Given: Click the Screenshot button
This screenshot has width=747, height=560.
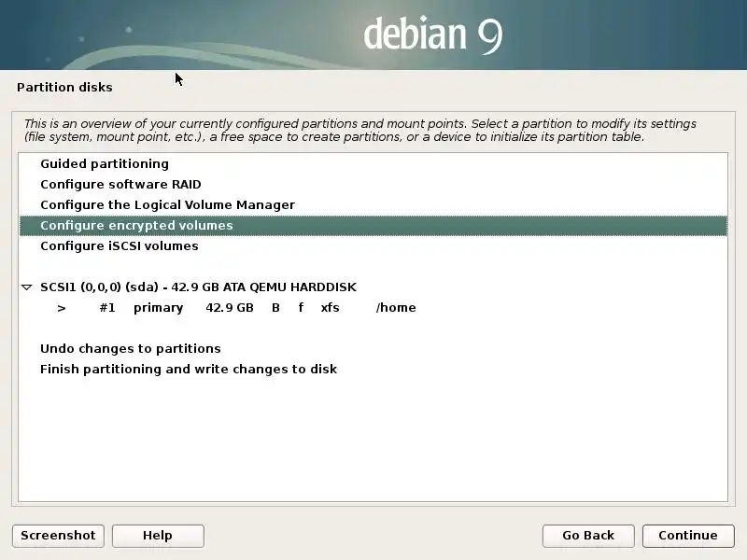Looking at the screenshot, I should pyautogui.click(x=58, y=536).
